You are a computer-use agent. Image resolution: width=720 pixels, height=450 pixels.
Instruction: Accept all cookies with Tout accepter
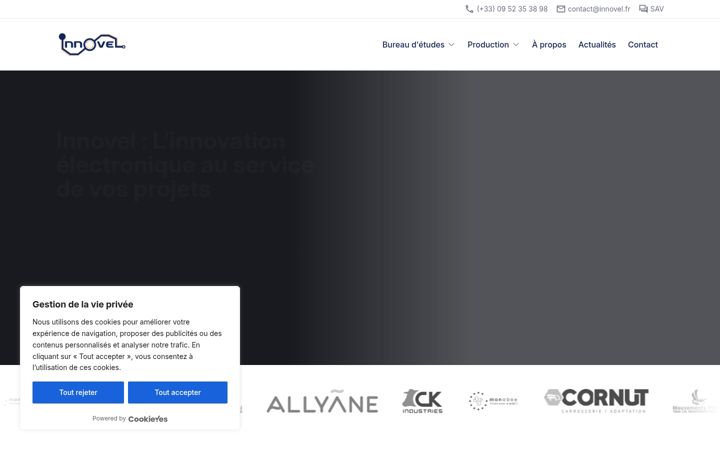pos(178,392)
